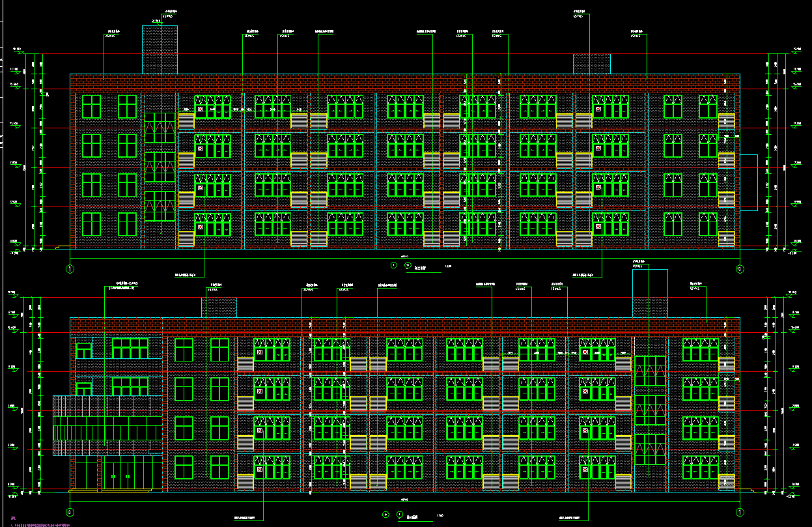Image resolution: width=812 pixels, height=527 pixels.
Task: Click top-left double window of the upper elevation
Action: [92, 106]
